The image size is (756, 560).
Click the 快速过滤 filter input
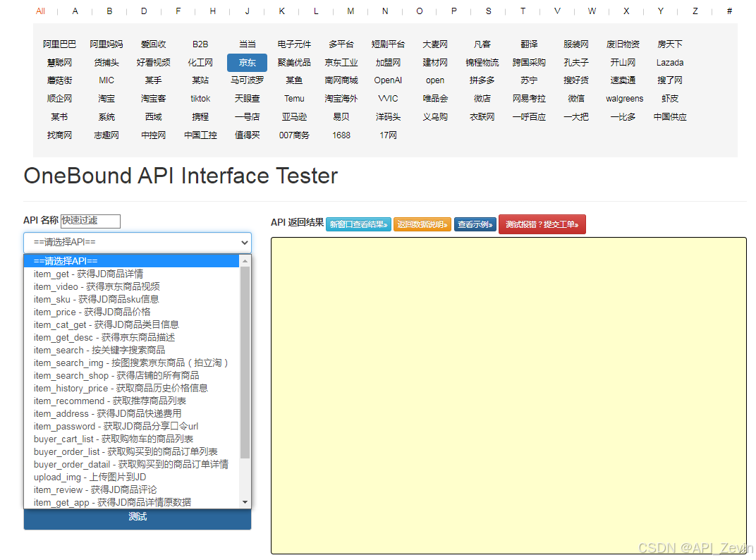[91, 221]
